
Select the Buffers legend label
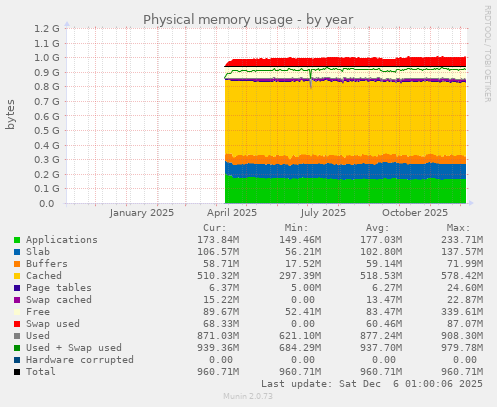[47, 264]
